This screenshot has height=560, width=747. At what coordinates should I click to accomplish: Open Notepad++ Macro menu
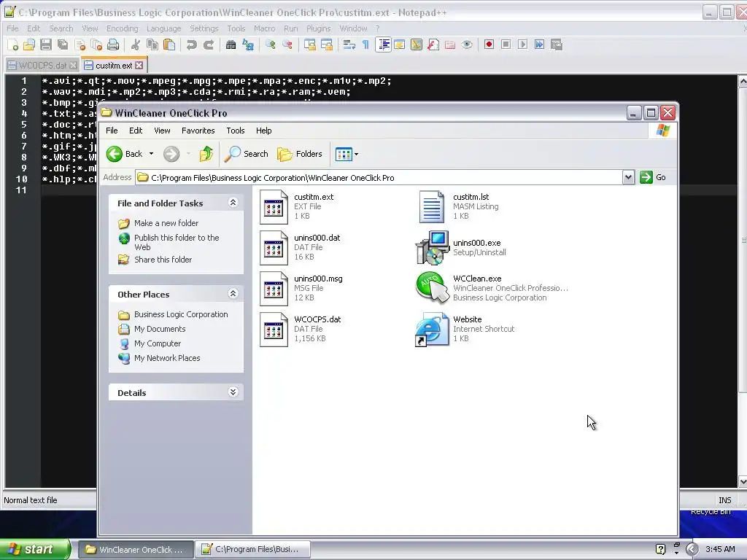pos(264,28)
